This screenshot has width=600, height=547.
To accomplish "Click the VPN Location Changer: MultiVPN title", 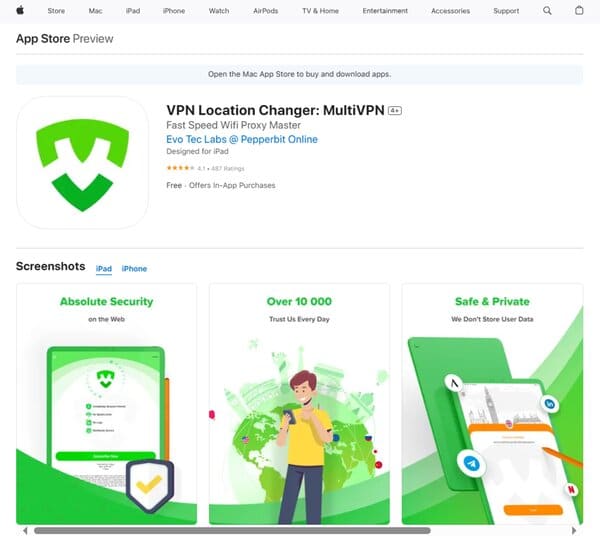I will (275, 110).
